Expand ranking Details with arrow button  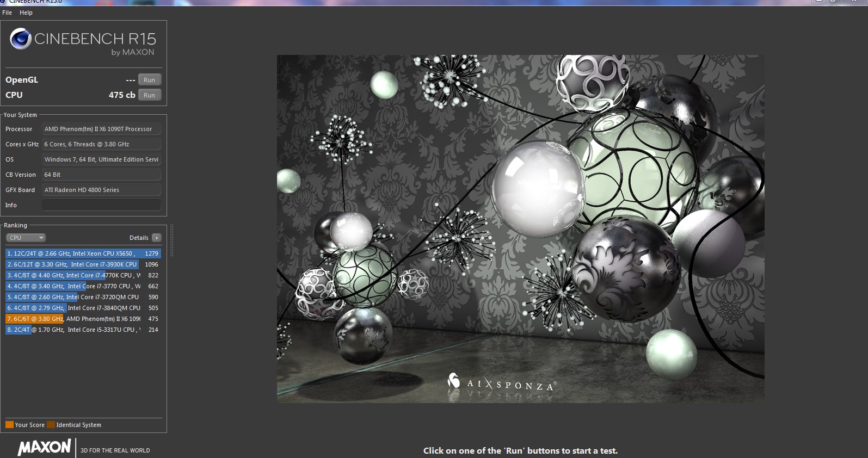click(x=157, y=238)
